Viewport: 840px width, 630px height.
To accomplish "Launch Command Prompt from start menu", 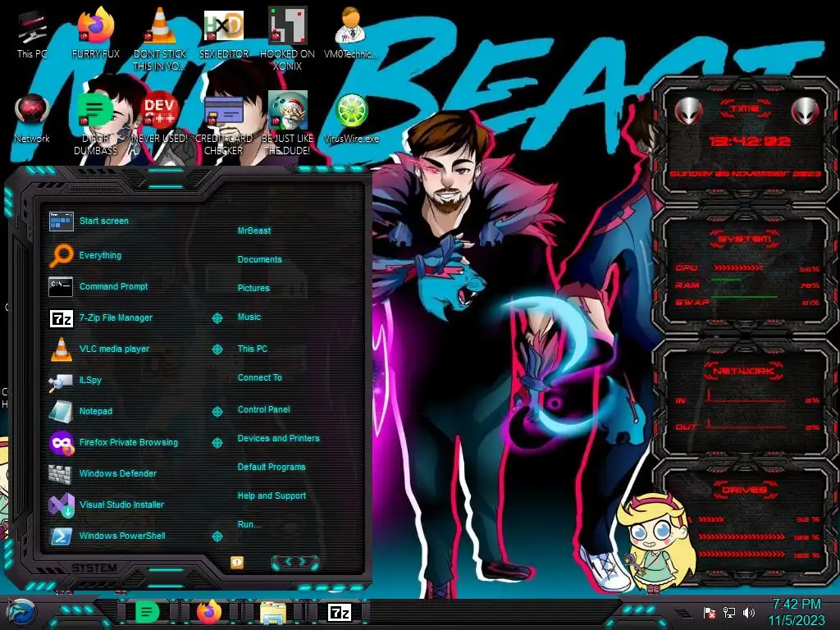I will point(113,286).
